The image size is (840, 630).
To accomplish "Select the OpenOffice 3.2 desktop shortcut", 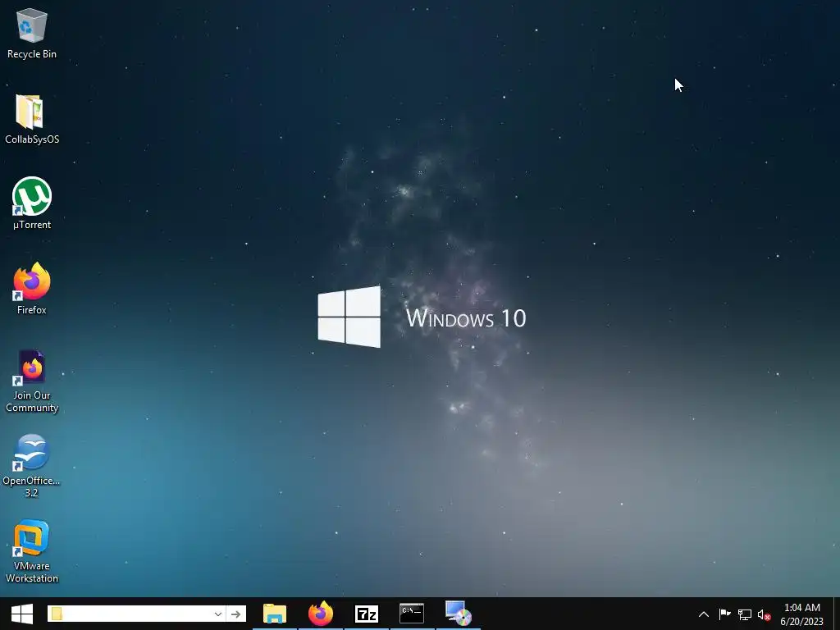I will click(x=32, y=465).
